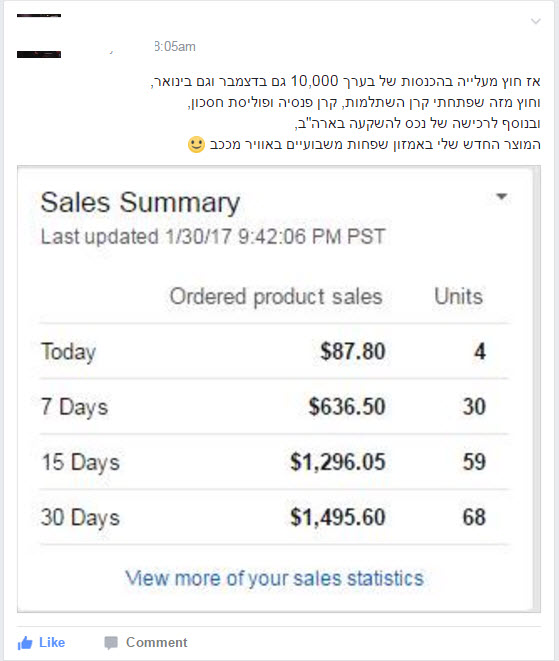Click the Like thumbs-up icon
This screenshot has height=661, width=559.
point(25,643)
